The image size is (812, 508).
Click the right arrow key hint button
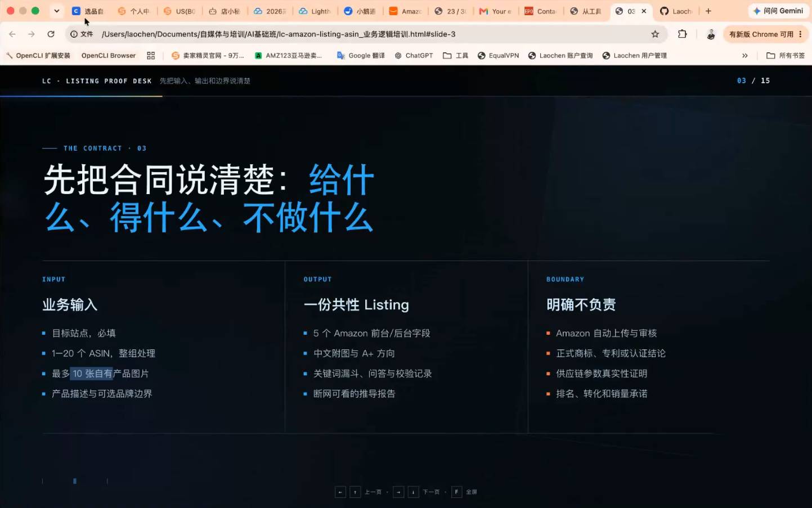click(x=398, y=492)
